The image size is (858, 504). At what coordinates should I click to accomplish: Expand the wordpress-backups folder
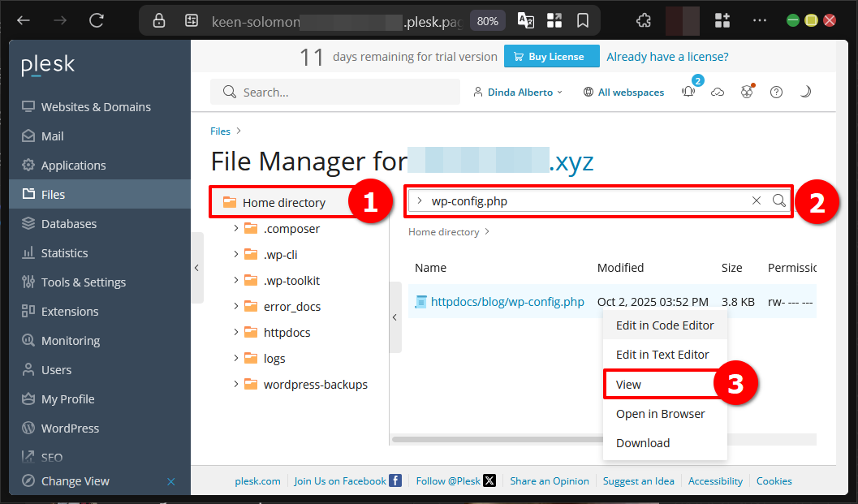point(236,384)
